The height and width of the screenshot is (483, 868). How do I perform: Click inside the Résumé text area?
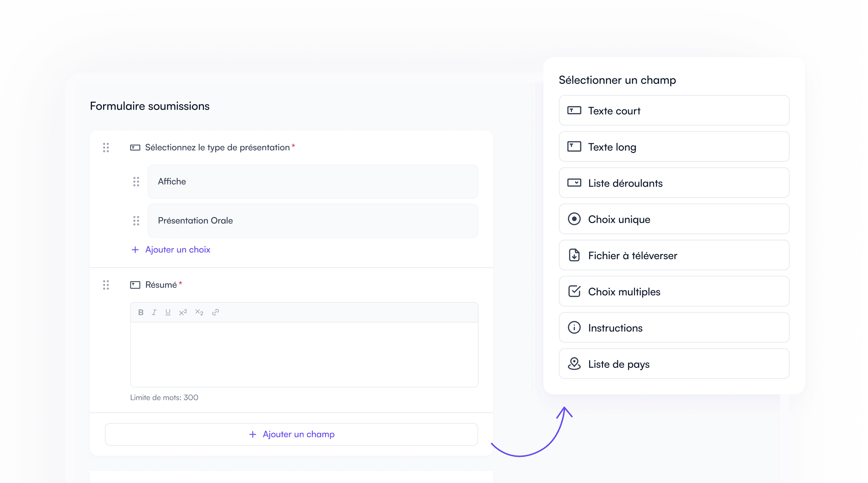pos(304,355)
